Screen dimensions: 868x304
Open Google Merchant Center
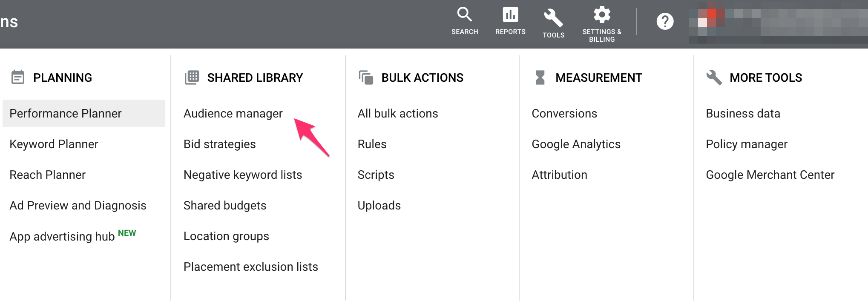770,175
